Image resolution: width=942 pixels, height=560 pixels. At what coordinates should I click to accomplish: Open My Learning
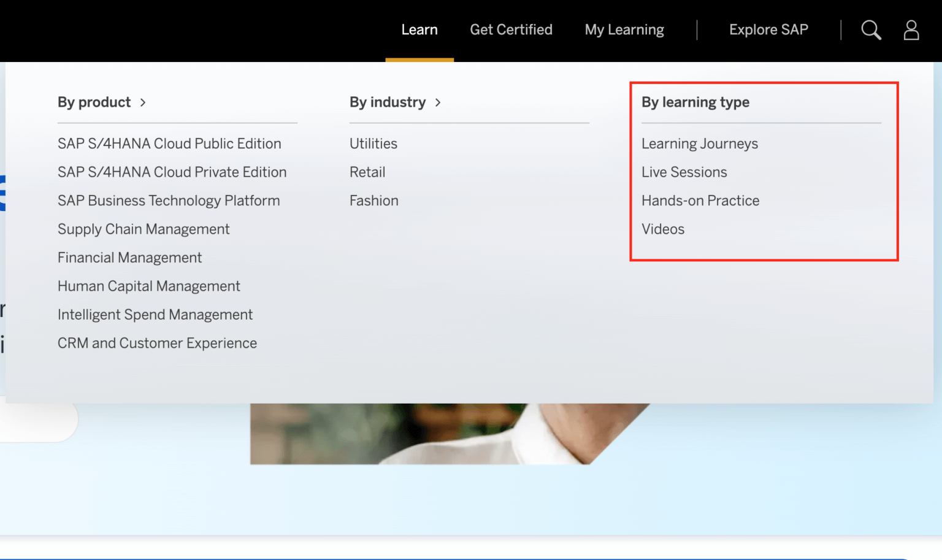coord(624,29)
